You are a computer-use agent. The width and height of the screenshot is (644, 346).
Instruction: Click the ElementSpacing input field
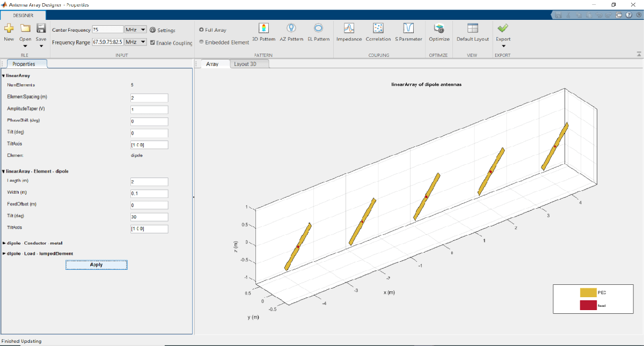pyautogui.click(x=149, y=98)
